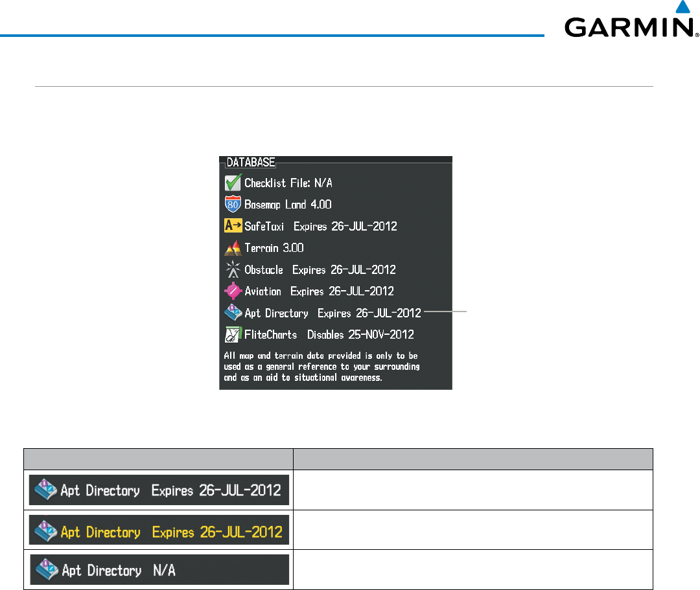Image resolution: width=700 pixels, height=590 pixels.
Task: Click the Garmin logo
Action: [x=631, y=20]
